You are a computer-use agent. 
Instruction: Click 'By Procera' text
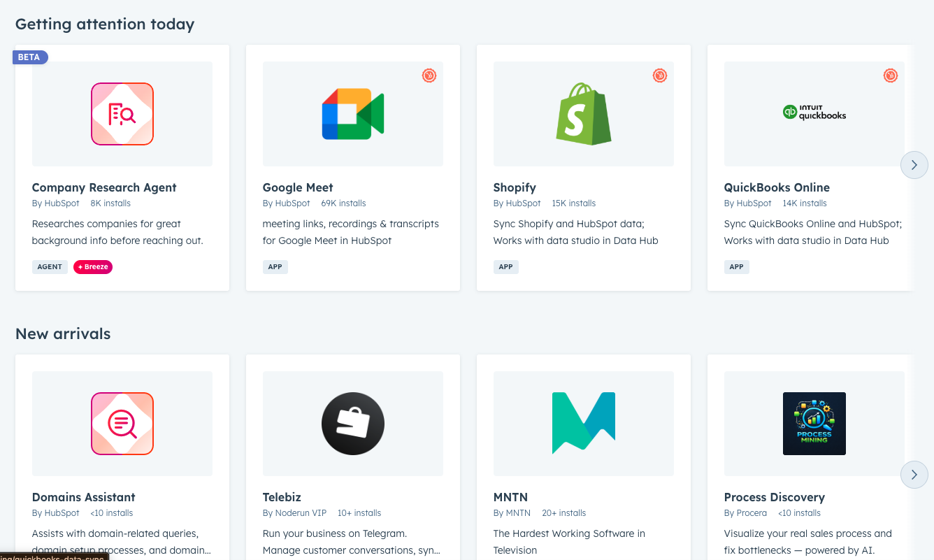pyautogui.click(x=745, y=513)
